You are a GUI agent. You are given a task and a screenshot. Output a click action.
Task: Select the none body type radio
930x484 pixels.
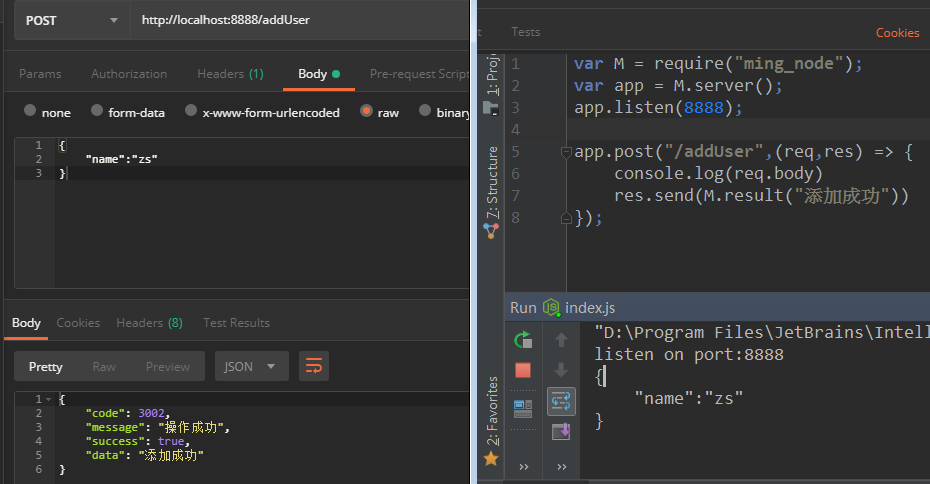point(30,111)
